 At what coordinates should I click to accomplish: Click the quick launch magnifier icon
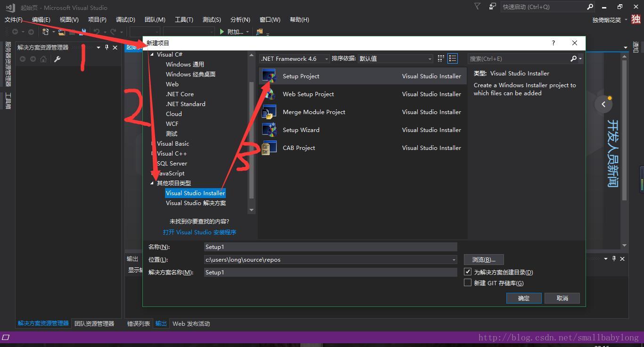coord(590,7)
